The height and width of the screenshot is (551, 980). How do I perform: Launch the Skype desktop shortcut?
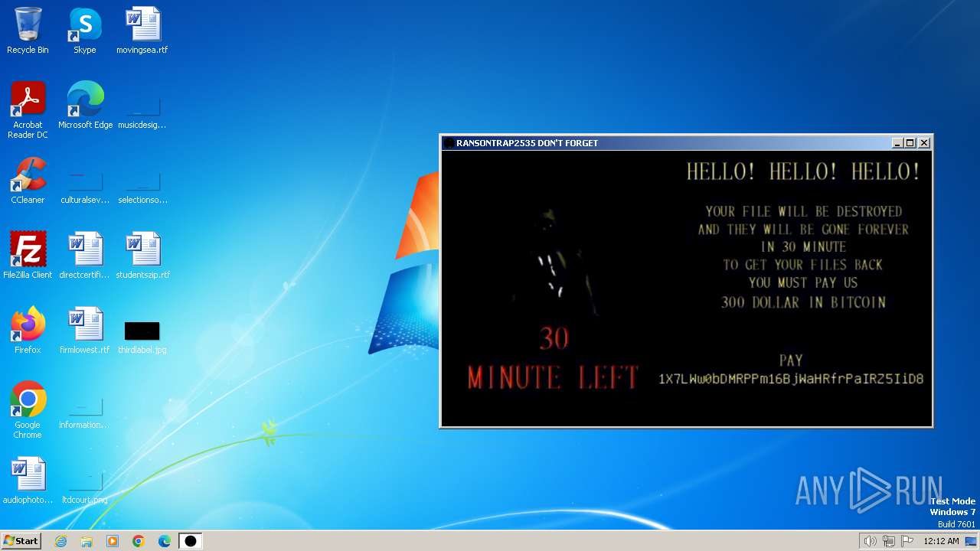pyautogui.click(x=85, y=31)
